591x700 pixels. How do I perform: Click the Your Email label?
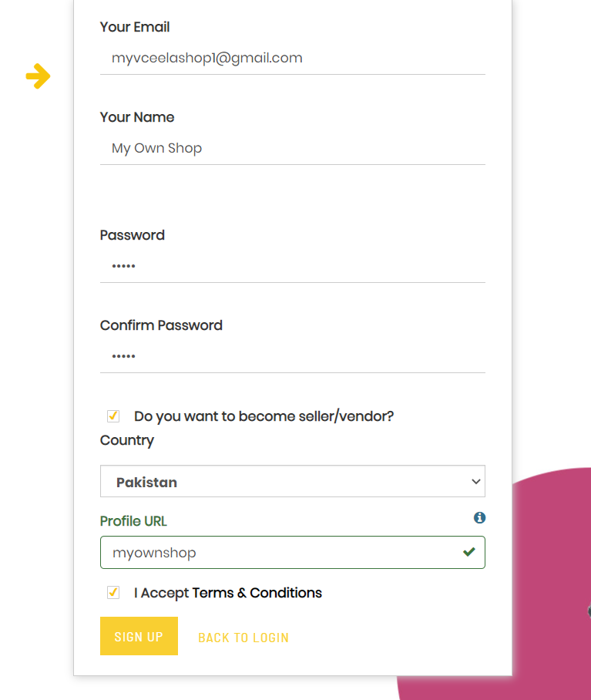point(135,27)
